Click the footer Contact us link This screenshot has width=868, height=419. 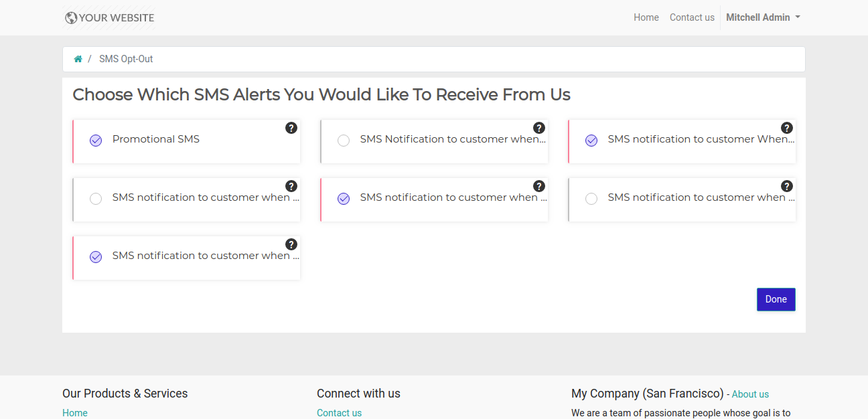339,413
